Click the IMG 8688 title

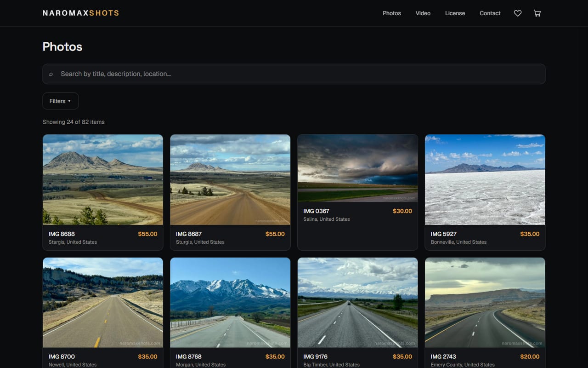pos(62,234)
